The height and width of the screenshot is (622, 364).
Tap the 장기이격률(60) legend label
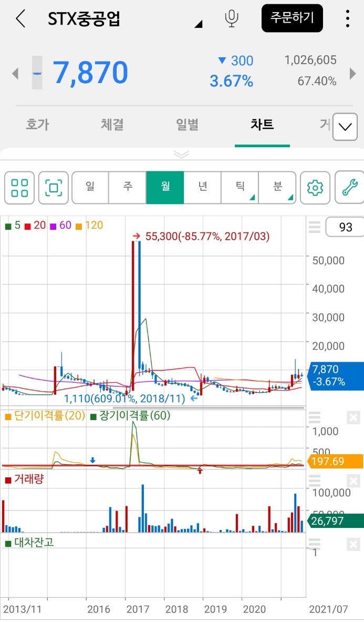click(130, 416)
